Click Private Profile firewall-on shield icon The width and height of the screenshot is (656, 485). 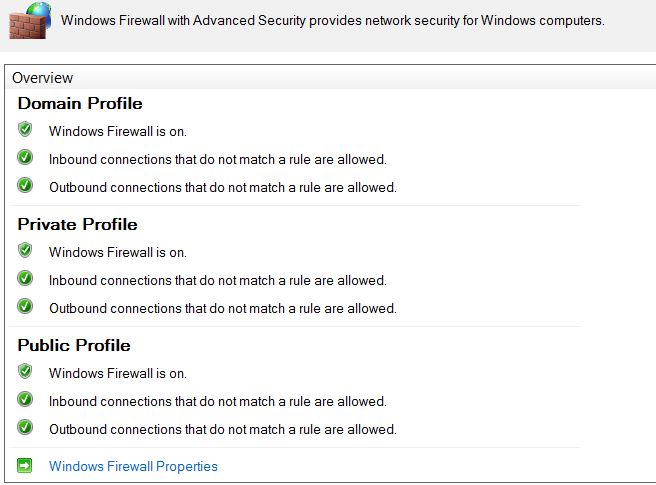[25, 251]
